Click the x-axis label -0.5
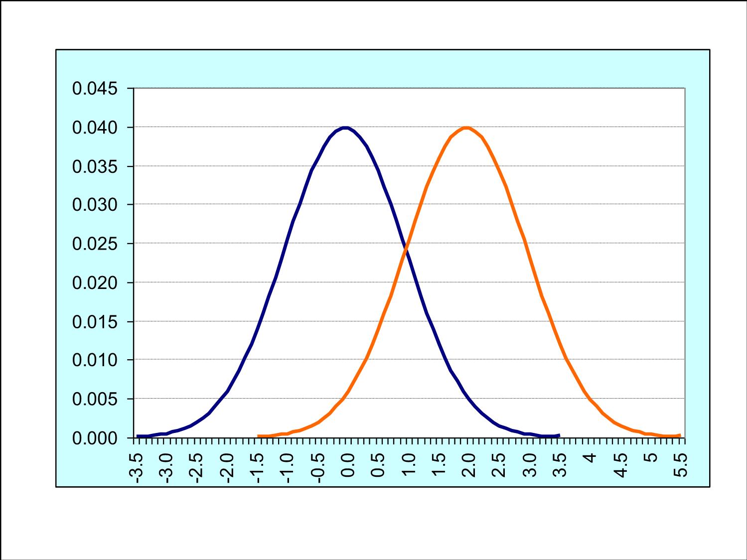This screenshot has width=747, height=560. click(x=318, y=468)
